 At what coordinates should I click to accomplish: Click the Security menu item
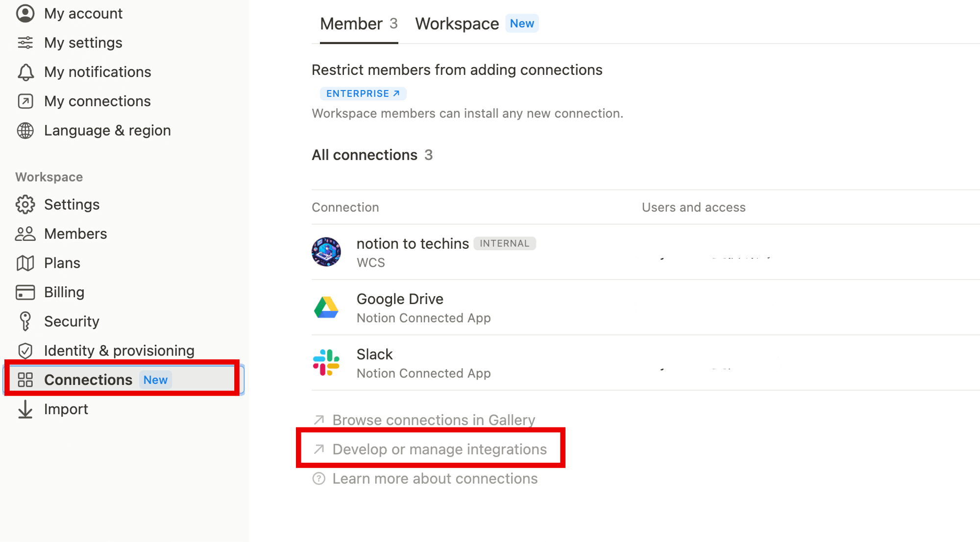click(x=72, y=321)
